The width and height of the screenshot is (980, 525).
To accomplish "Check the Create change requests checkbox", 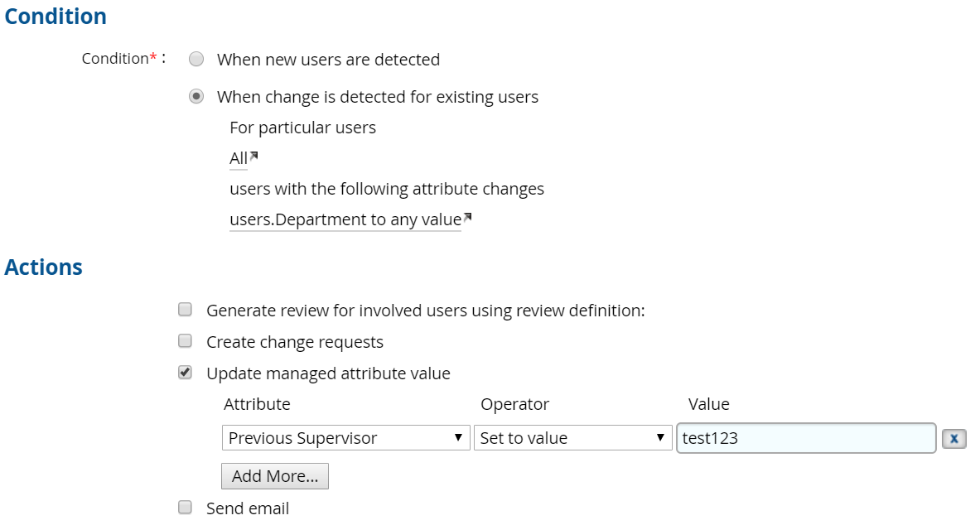I will [186, 341].
